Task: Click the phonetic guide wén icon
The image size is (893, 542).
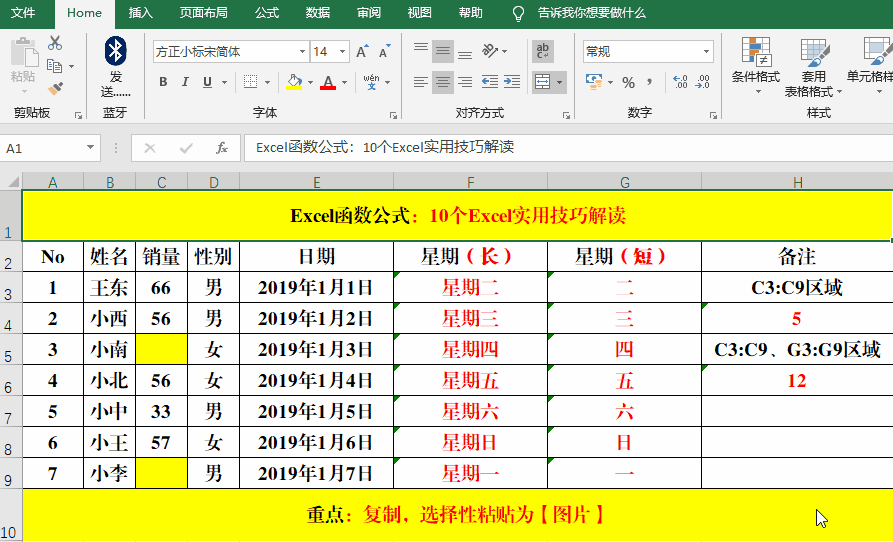Action: click(x=371, y=82)
